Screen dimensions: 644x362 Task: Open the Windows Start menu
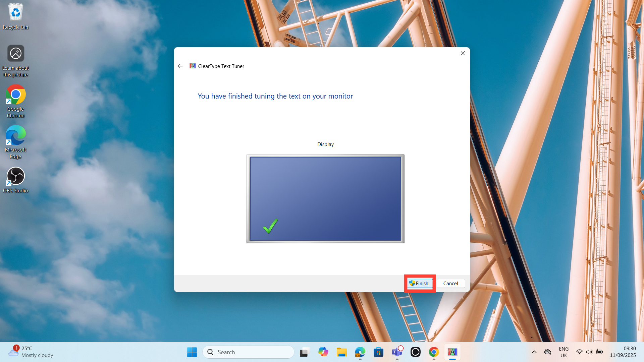tap(192, 352)
